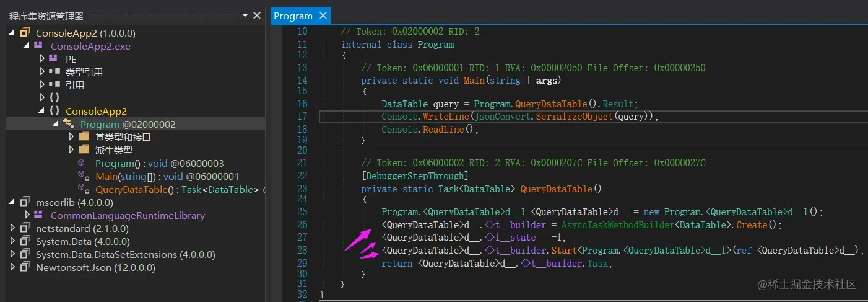
Task: Click the 引用 references node icon
Action: coord(54,85)
